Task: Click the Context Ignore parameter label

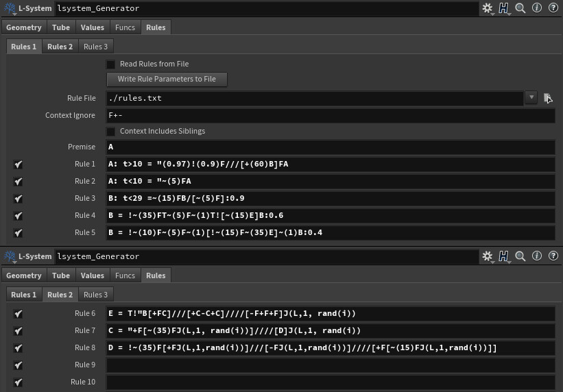Action: 70,116
